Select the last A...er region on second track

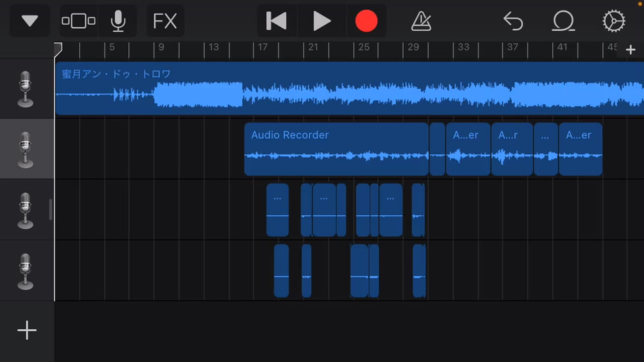click(580, 149)
